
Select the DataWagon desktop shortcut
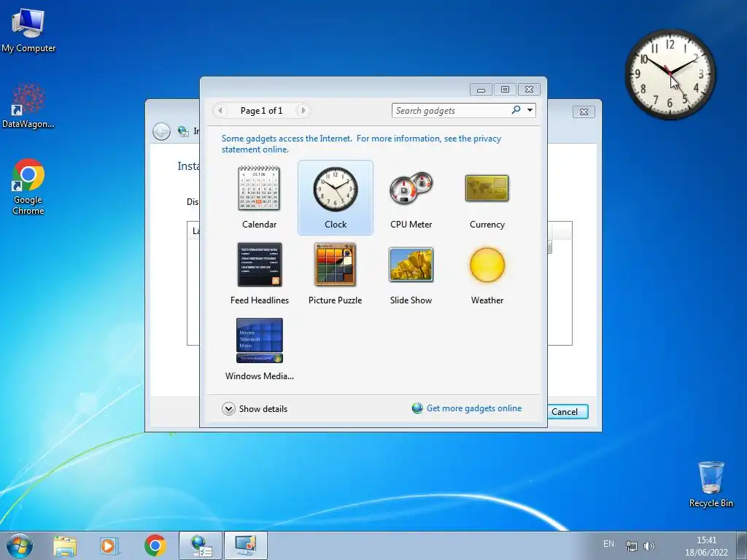click(28, 106)
